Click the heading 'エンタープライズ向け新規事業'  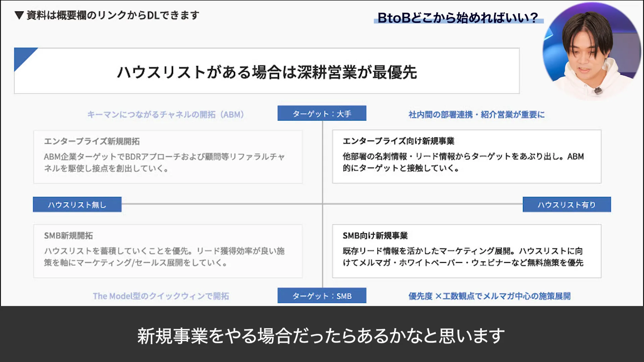coord(398,141)
